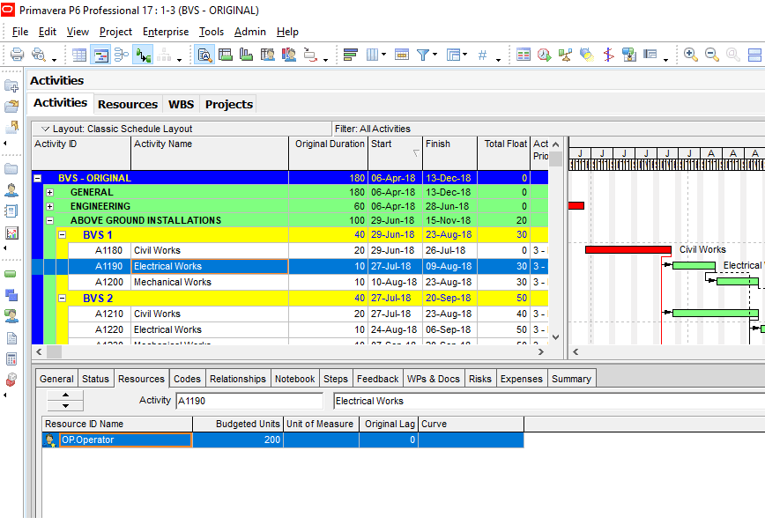Open the Activity Usage Profile
This screenshot has width=765, height=532.
(x=247, y=55)
